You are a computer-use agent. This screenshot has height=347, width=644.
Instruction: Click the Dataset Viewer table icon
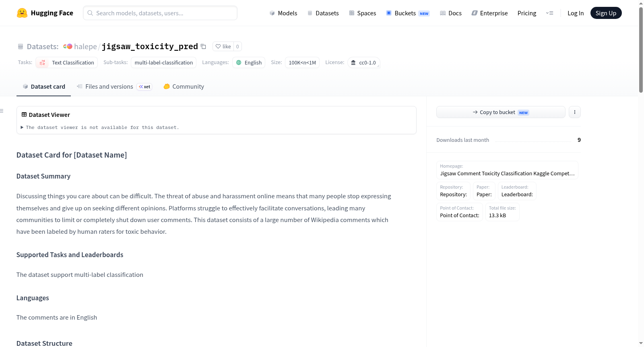click(24, 114)
